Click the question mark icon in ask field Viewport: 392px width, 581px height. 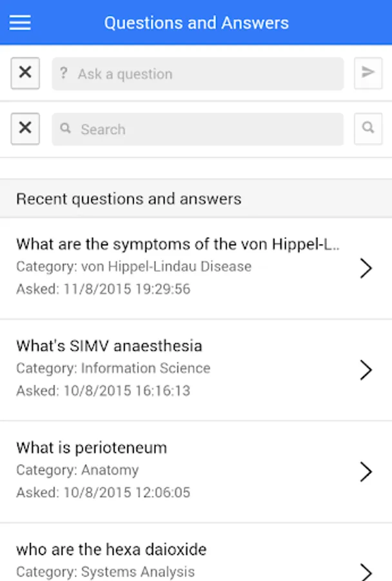point(63,74)
